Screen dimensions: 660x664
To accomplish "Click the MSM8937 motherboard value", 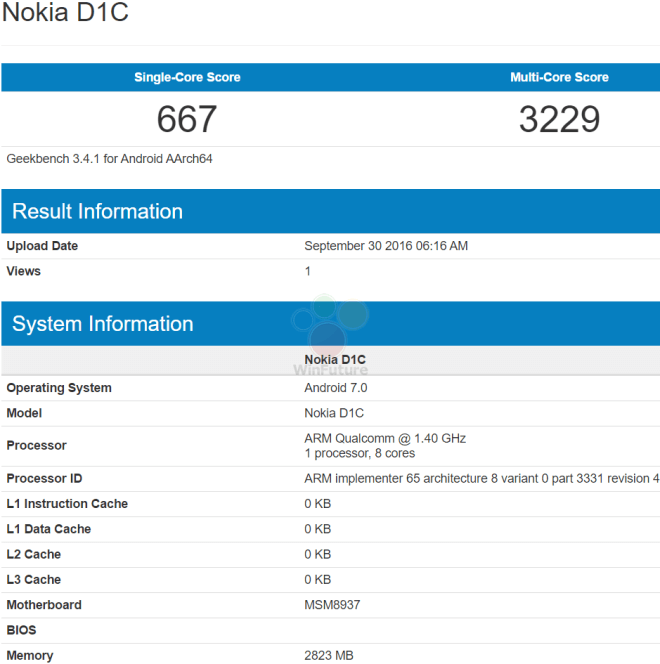I will pyautogui.click(x=333, y=605).
